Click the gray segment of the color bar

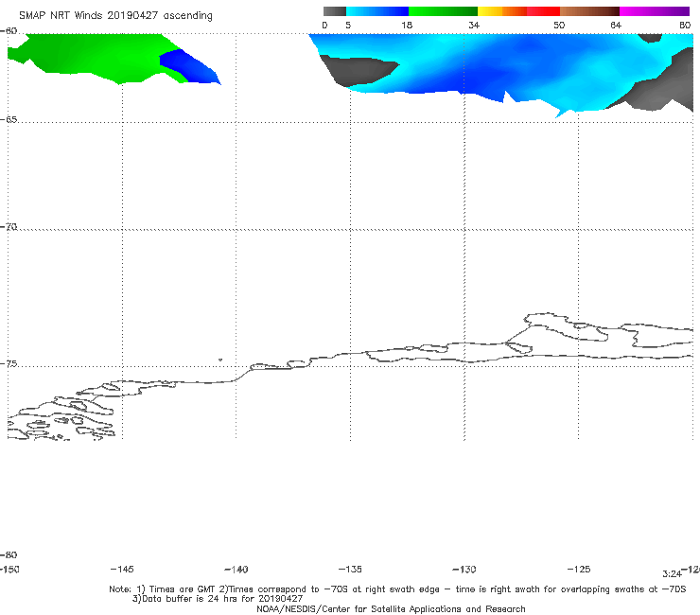334,11
